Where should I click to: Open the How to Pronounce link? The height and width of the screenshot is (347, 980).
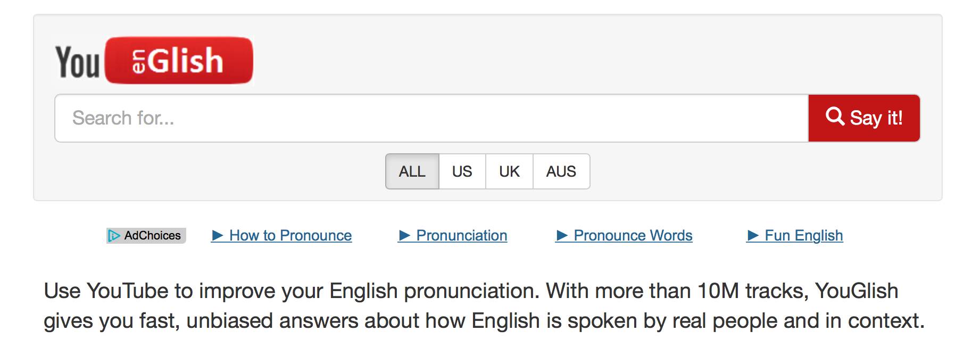[290, 235]
